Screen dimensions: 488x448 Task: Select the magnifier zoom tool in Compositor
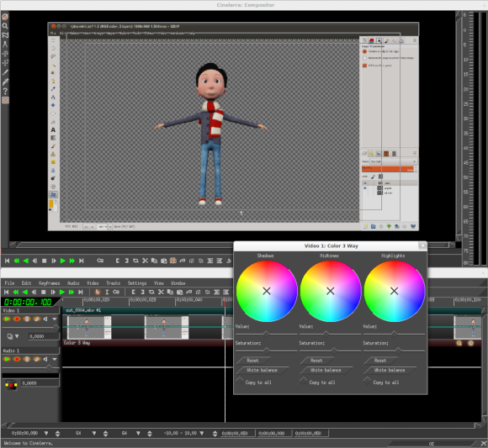(5, 26)
